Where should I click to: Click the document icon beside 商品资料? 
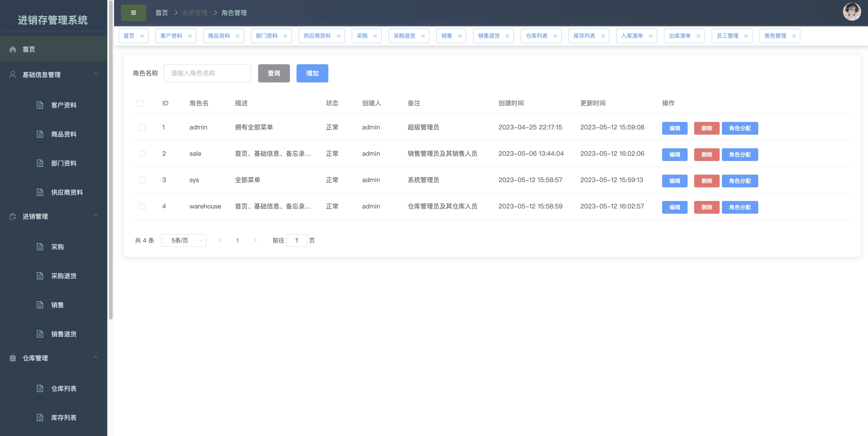pyautogui.click(x=40, y=134)
